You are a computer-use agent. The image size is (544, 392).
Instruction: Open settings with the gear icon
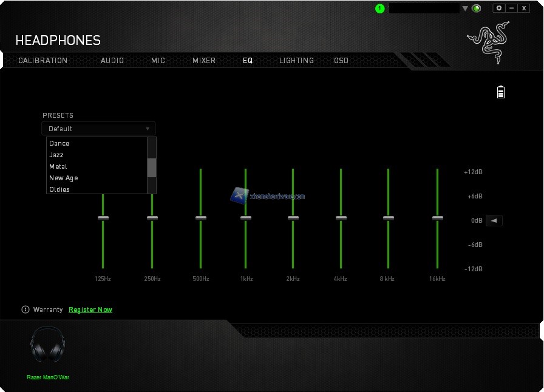(499, 8)
